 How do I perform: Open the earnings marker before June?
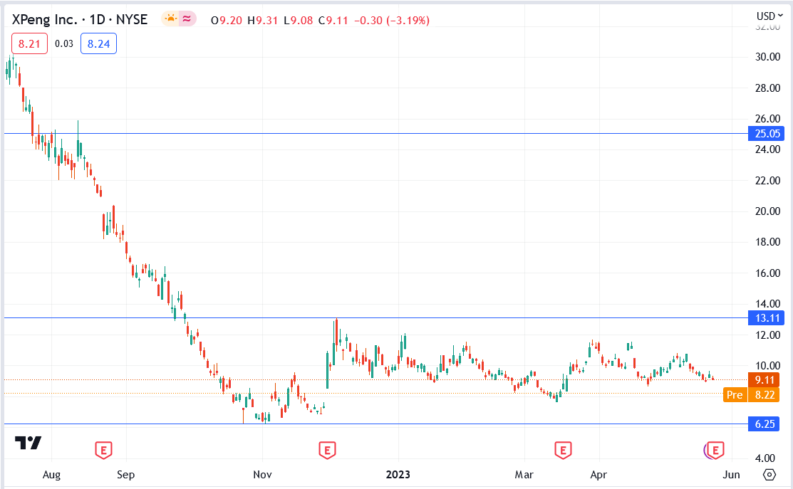[x=715, y=450]
